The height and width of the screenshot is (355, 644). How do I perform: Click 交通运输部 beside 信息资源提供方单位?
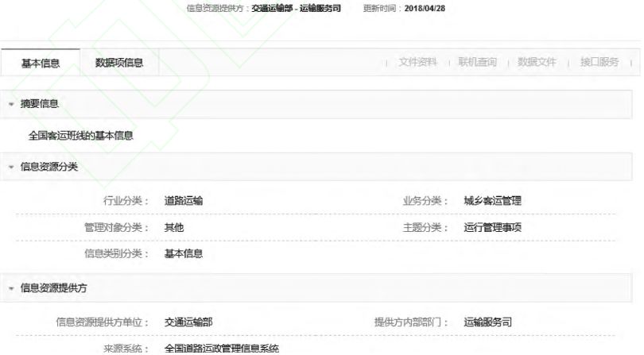pyautogui.click(x=188, y=322)
